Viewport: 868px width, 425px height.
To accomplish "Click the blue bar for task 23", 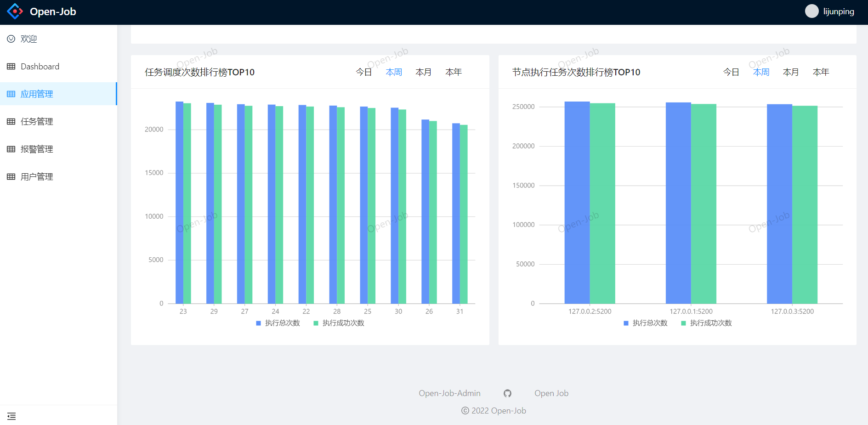I will point(179,203).
